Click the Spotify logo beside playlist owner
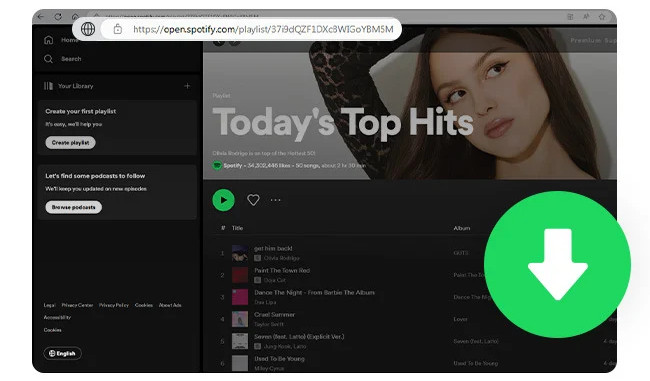Image resolution: width=650 pixels, height=381 pixels. 217,165
